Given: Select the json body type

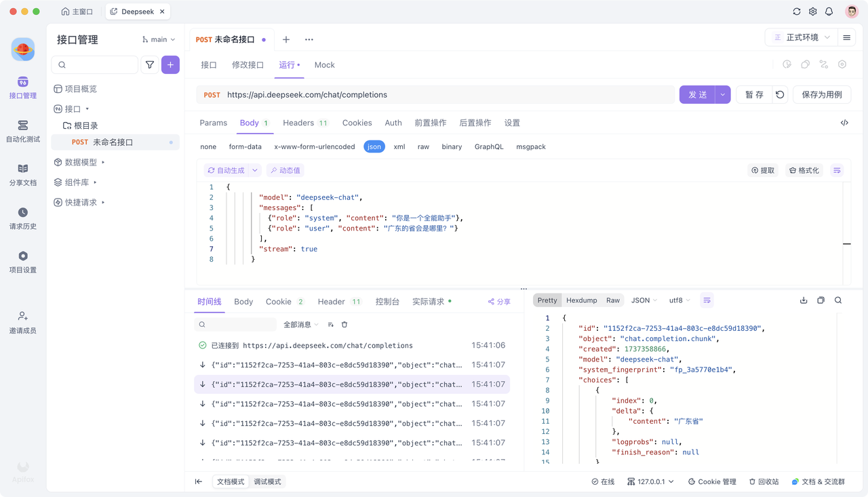Looking at the screenshot, I should pos(374,146).
